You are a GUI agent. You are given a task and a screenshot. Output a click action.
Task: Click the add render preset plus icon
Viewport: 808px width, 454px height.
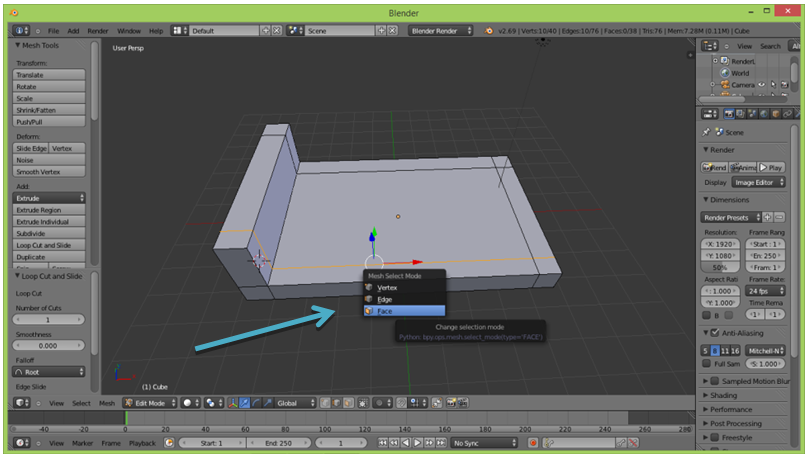coord(767,217)
